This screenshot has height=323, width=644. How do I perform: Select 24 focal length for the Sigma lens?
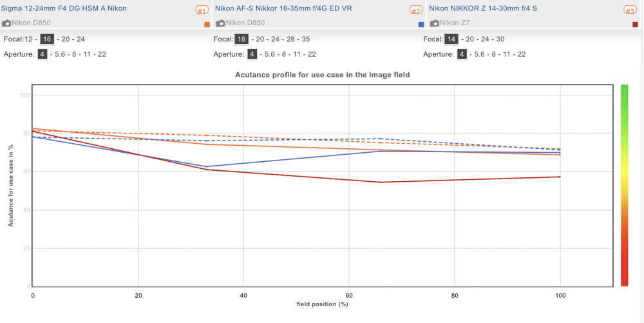(x=80, y=39)
